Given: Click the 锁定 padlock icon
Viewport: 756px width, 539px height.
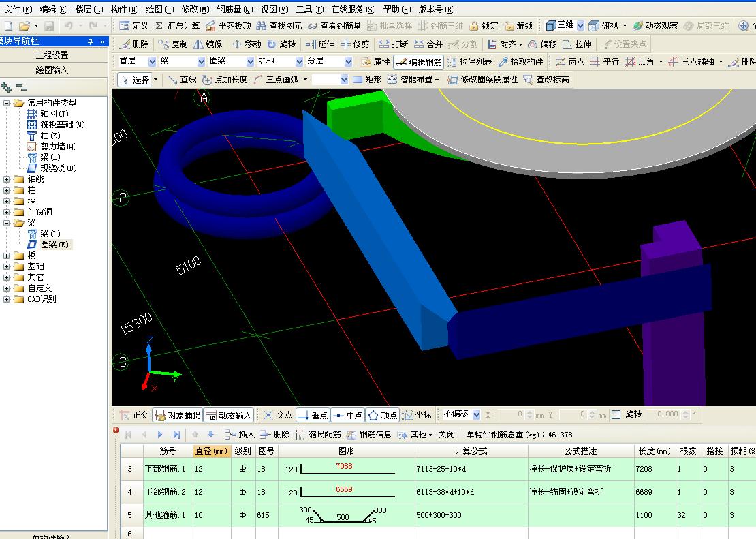Looking at the screenshot, I should click(474, 26).
